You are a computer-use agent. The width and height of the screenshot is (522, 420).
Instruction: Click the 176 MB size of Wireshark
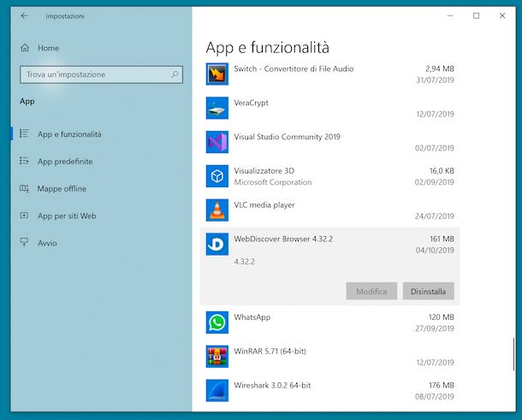[x=442, y=385]
